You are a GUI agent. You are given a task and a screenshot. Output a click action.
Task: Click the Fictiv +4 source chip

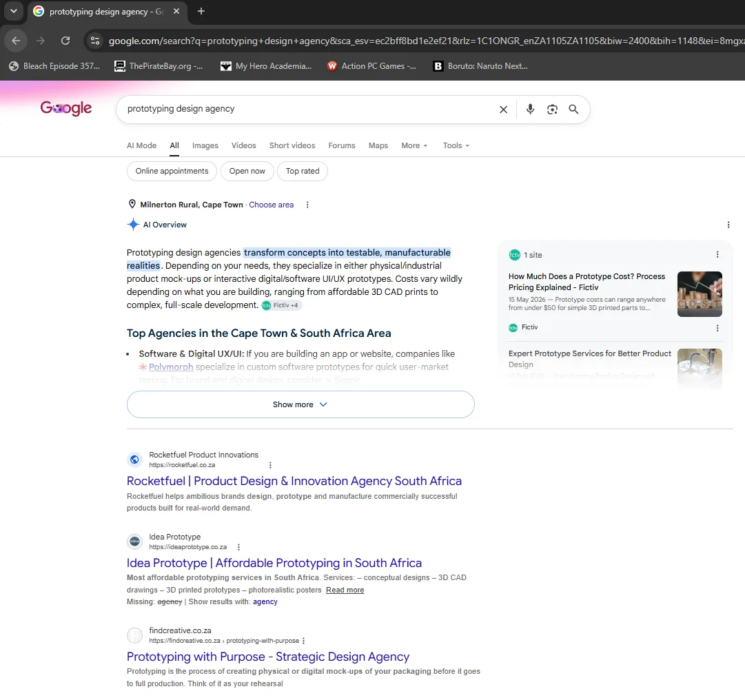(282, 305)
